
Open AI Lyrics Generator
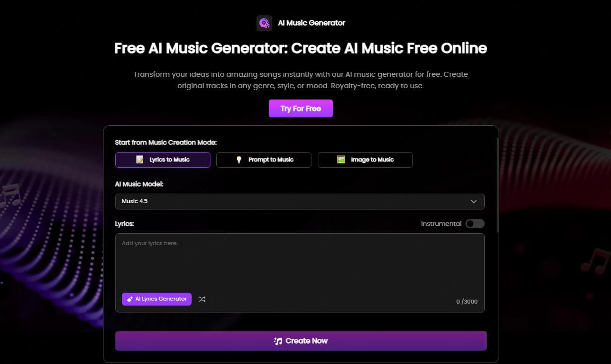pyautogui.click(x=156, y=299)
